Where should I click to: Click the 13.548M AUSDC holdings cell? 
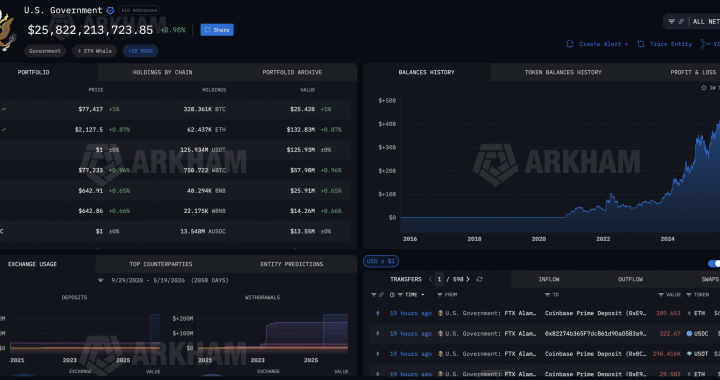click(x=204, y=231)
